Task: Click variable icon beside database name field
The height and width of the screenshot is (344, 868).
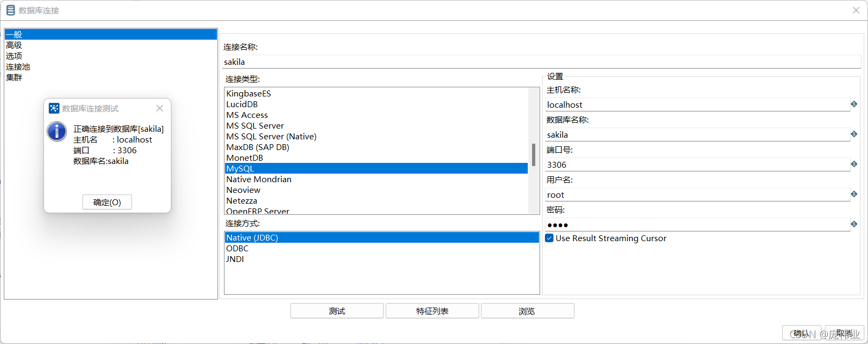Action: tap(854, 134)
